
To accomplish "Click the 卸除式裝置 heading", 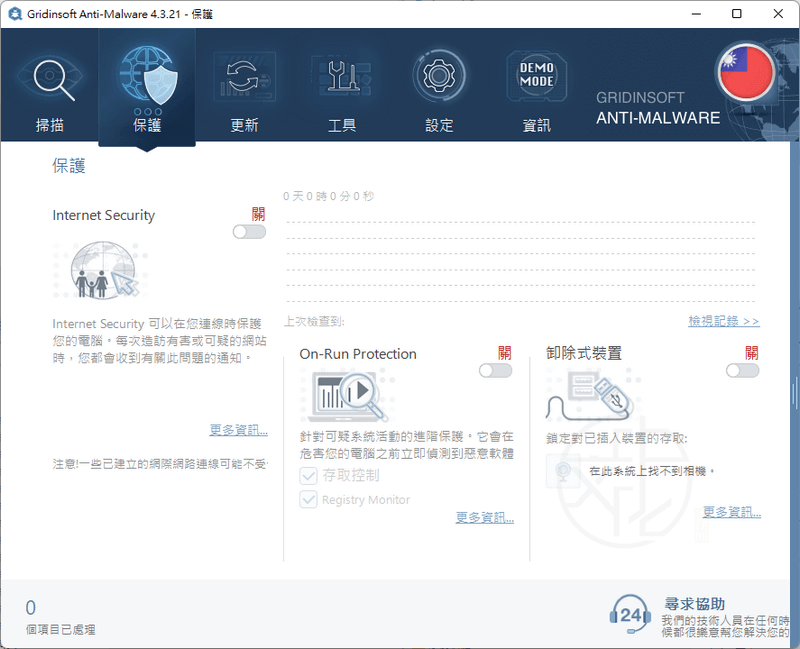I will pyautogui.click(x=584, y=353).
